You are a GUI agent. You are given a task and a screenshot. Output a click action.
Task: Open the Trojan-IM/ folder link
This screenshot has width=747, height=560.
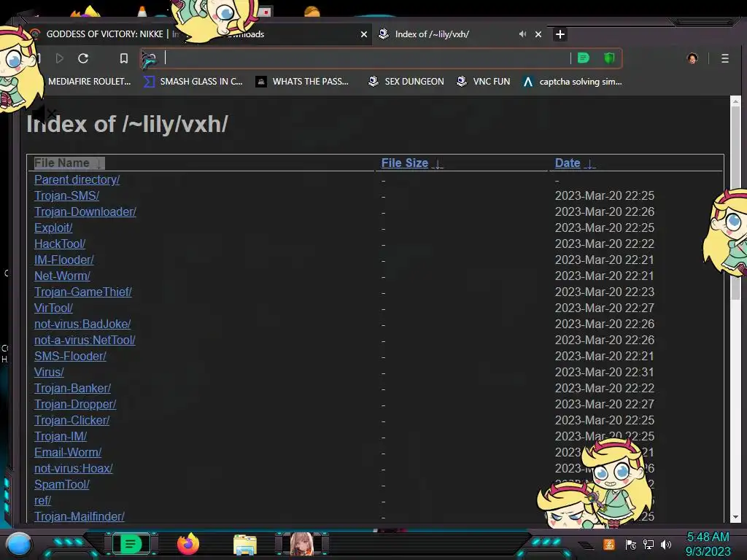pyautogui.click(x=61, y=436)
